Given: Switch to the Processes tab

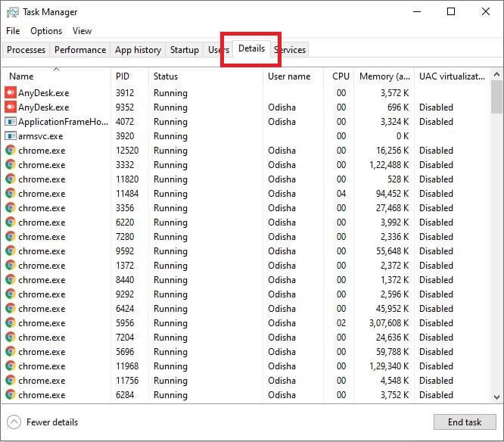Looking at the screenshot, I should pos(26,50).
